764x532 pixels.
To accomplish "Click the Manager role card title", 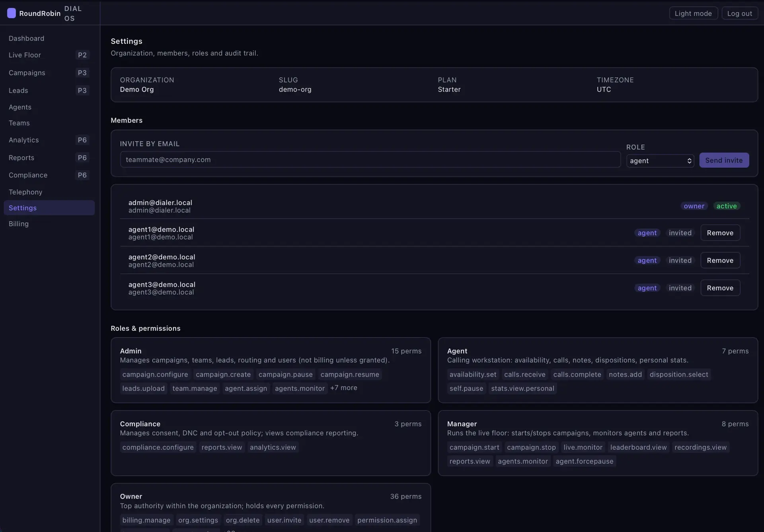I will tap(462, 424).
